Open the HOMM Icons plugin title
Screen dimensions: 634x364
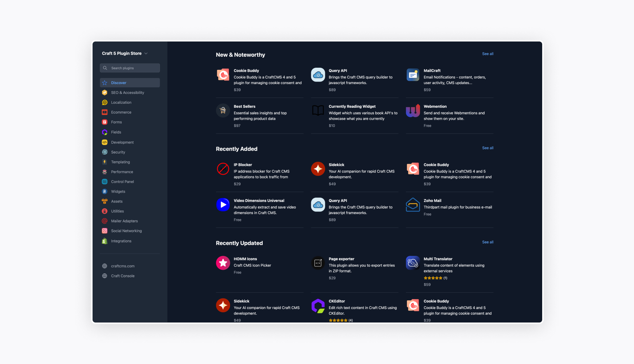(x=245, y=259)
